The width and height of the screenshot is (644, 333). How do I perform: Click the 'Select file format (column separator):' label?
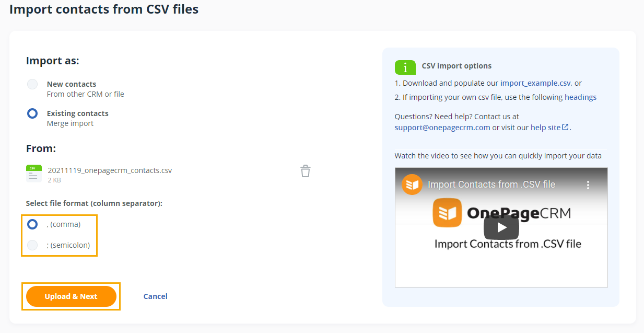(94, 203)
